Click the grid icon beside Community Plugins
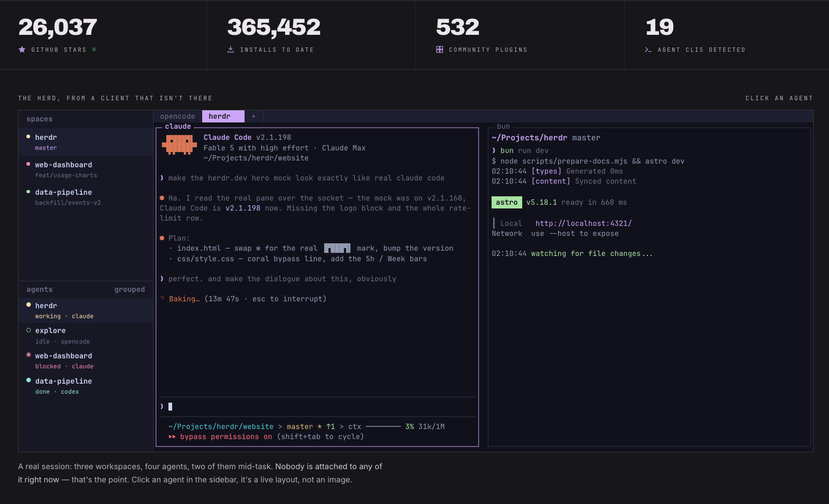 [439, 50]
